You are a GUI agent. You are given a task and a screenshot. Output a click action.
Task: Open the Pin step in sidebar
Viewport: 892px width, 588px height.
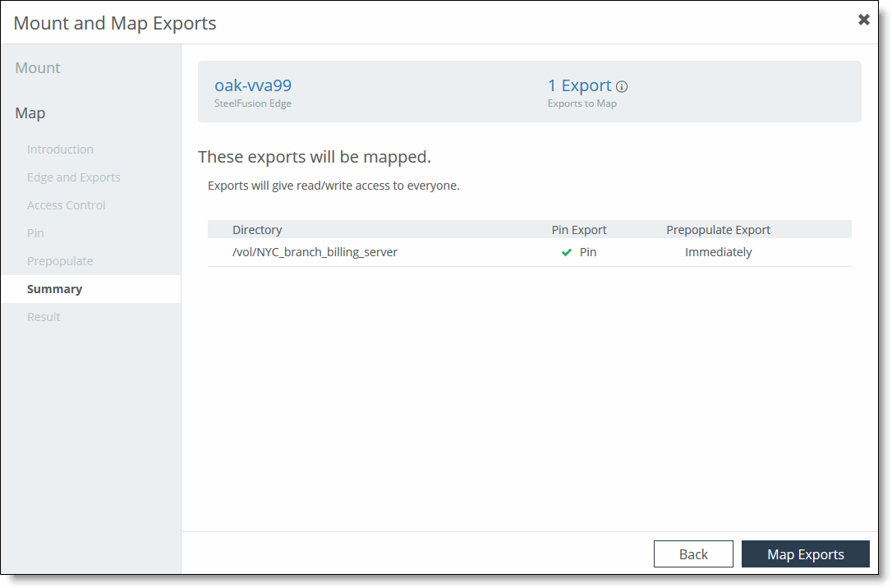click(35, 233)
